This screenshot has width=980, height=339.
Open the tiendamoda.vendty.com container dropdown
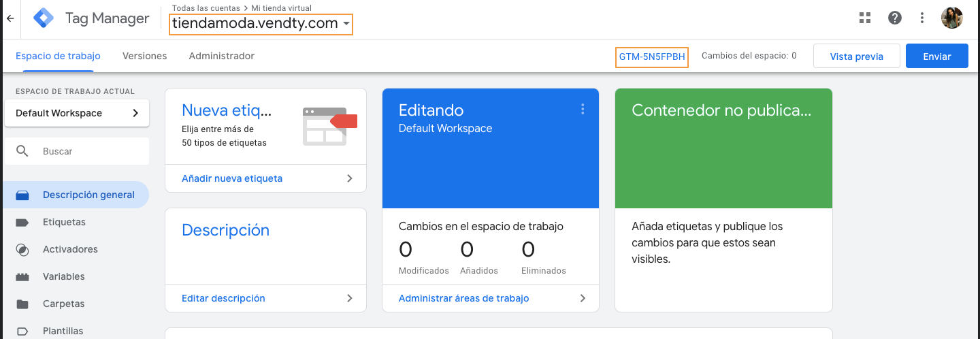tap(261, 23)
